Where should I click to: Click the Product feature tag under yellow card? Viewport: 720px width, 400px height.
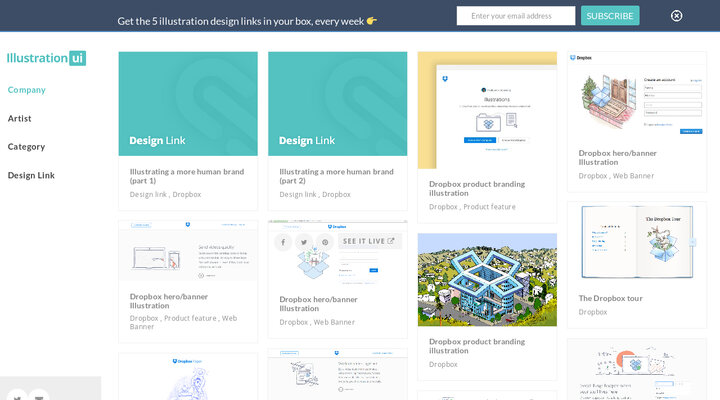tap(489, 207)
